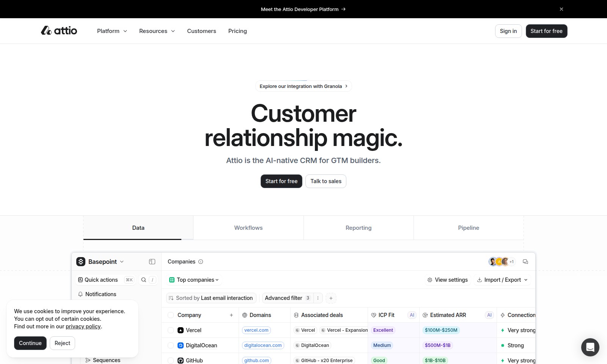Expand the Resources menu

tap(157, 31)
